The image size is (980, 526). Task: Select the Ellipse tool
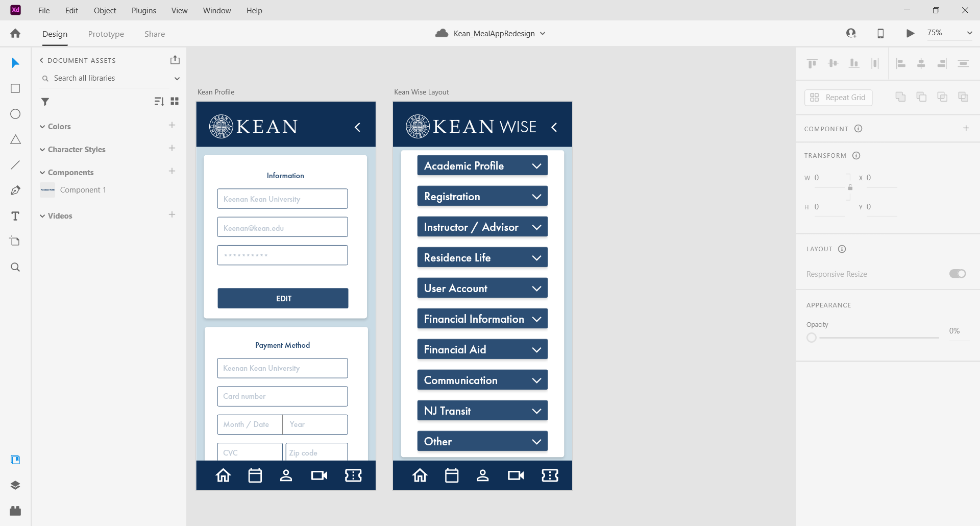pos(15,114)
